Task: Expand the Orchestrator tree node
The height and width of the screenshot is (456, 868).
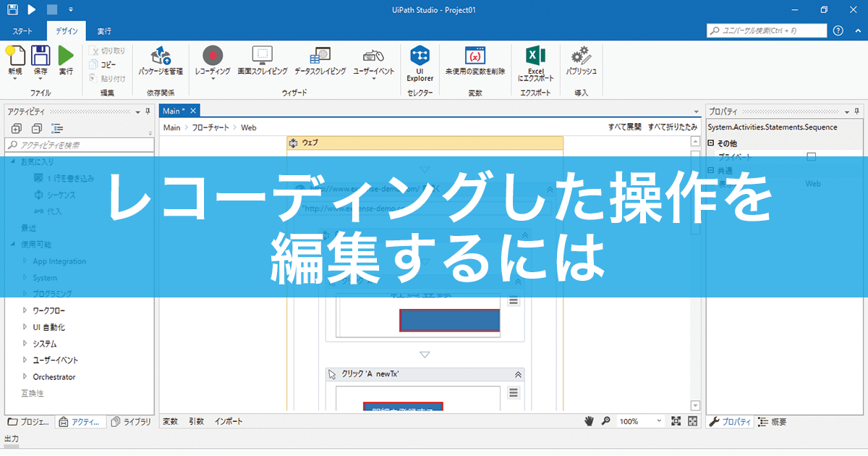Action: [x=25, y=376]
